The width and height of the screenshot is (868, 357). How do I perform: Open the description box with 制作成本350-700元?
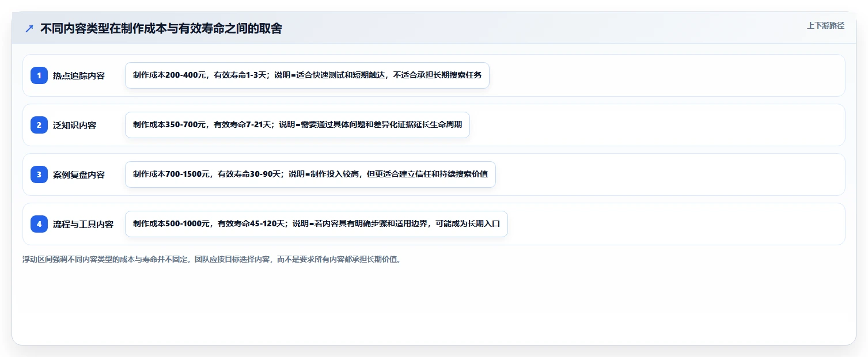[x=297, y=125]
